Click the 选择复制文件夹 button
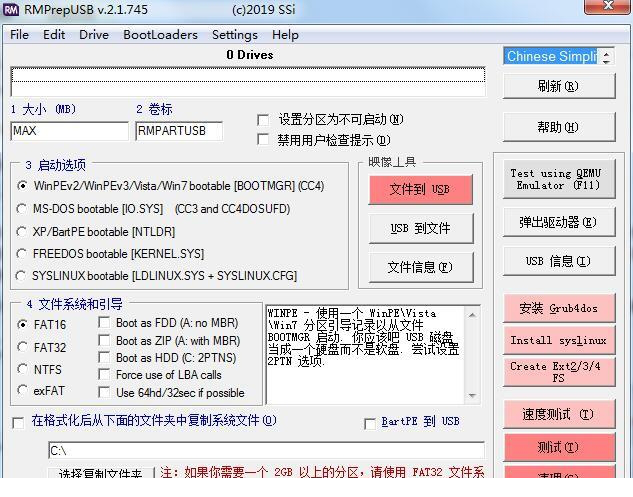 [101, 473]
